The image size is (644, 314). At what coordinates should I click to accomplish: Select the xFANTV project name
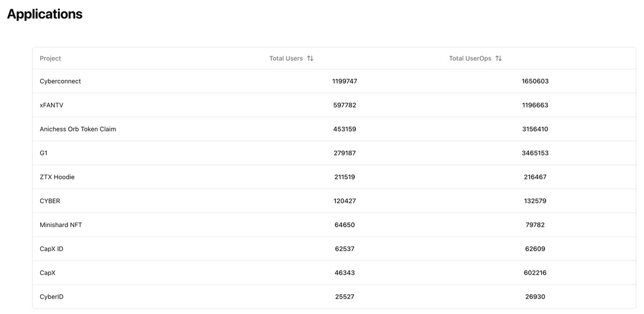pos(52,105)
